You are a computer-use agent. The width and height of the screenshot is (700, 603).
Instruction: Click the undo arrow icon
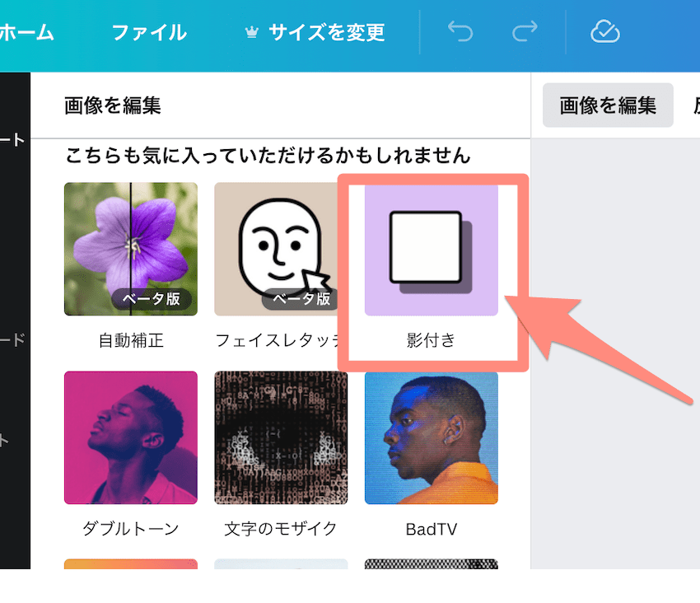tap(460, 32)
